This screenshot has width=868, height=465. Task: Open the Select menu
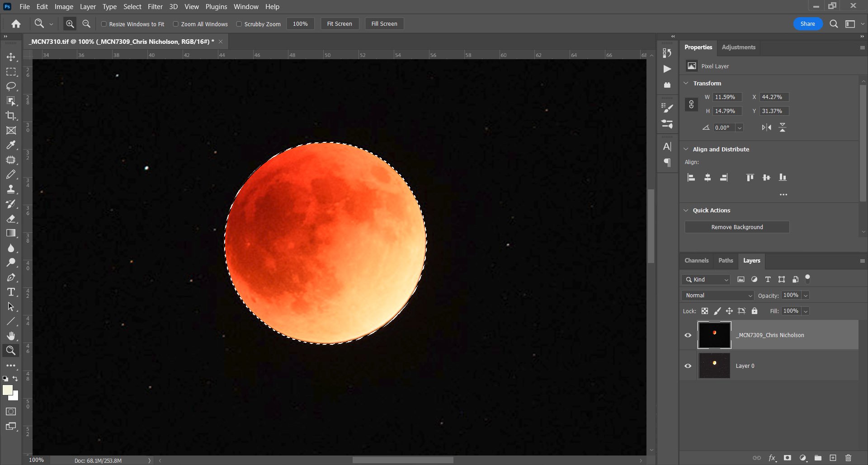[x=132, y=7]
